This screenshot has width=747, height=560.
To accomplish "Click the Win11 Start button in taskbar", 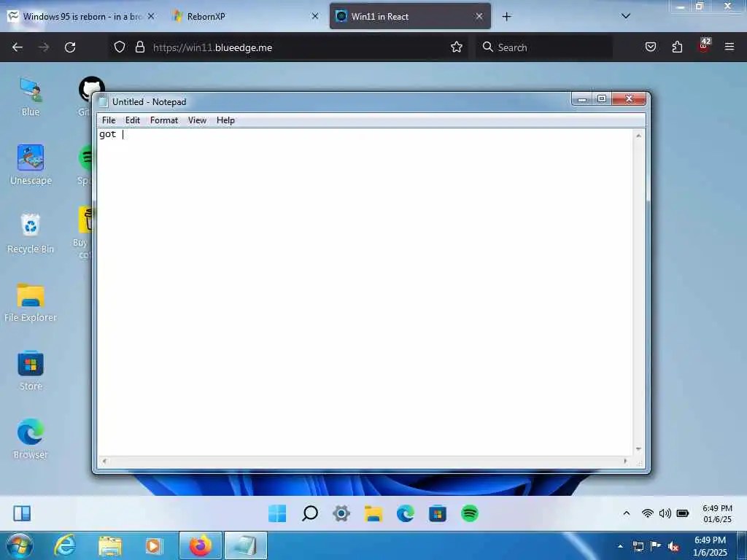I will [277, 513].
